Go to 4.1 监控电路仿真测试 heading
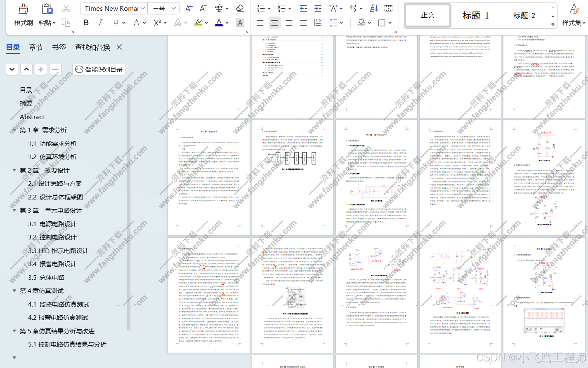 [59, 304]
